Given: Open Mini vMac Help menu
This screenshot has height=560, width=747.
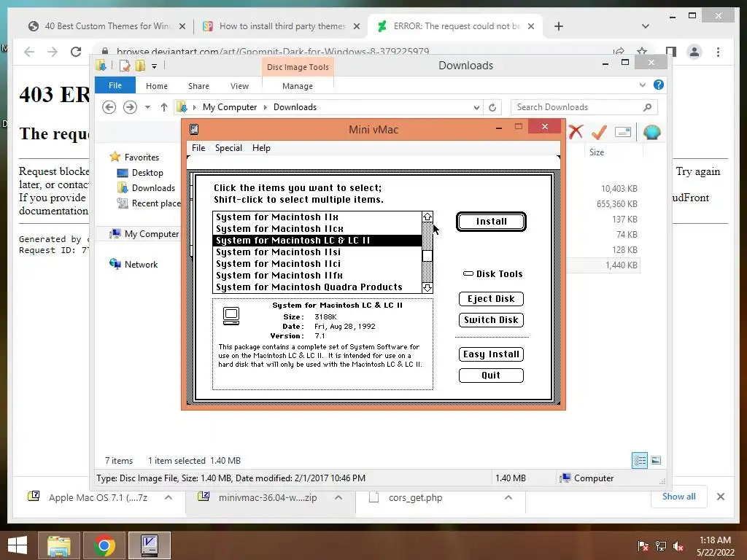Looking at the screenshot, I should (261, 148).
